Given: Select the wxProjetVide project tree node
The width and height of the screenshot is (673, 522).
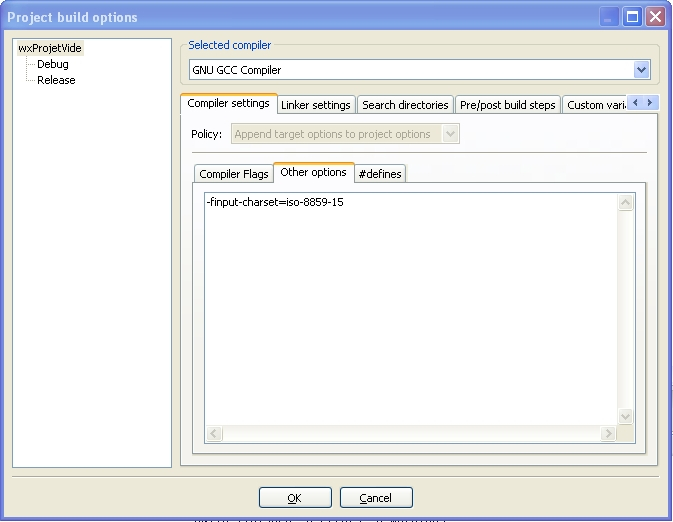Looking at the screenshot, I should click(x=50, y=48).
